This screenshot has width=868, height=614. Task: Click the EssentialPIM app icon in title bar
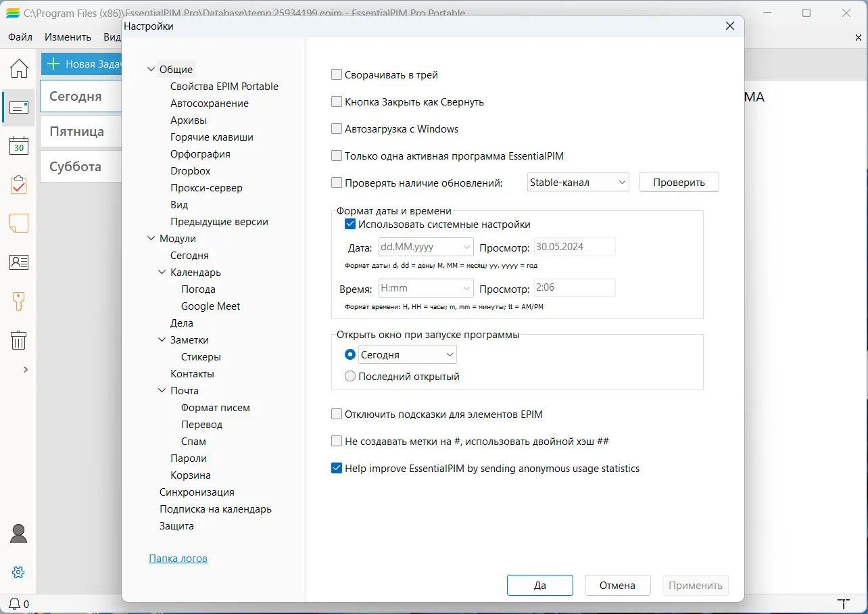12,13
